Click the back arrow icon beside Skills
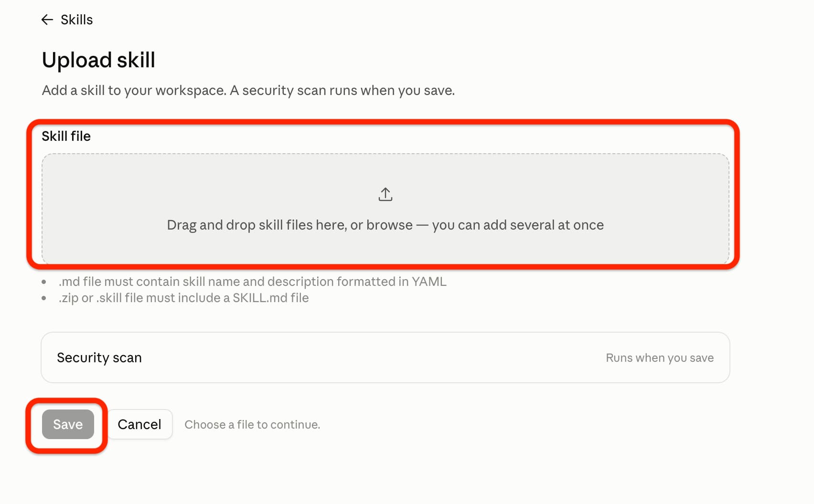 pyautogui.click(x=47, y=20)
